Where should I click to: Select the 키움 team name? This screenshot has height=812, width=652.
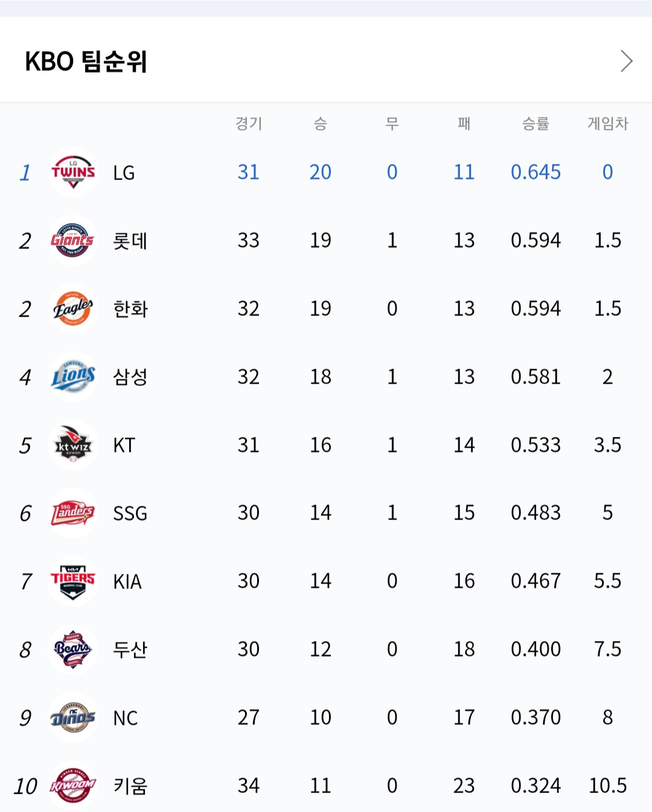point(130,786)
